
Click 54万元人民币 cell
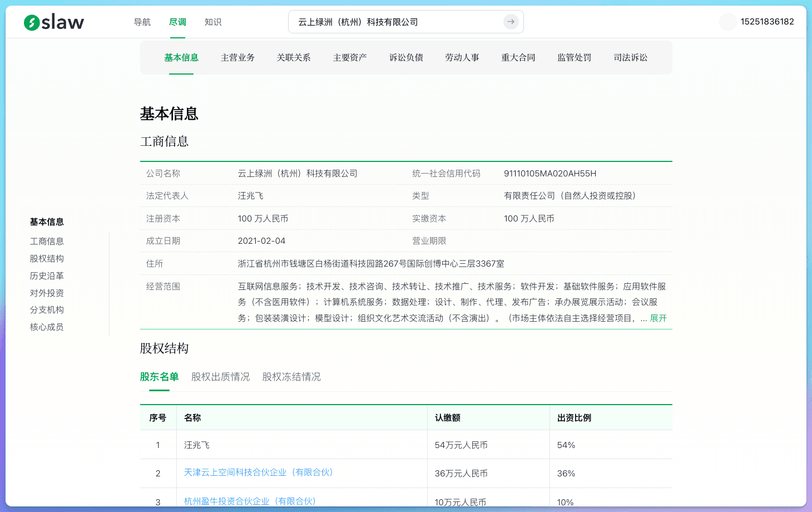(461, 445)
